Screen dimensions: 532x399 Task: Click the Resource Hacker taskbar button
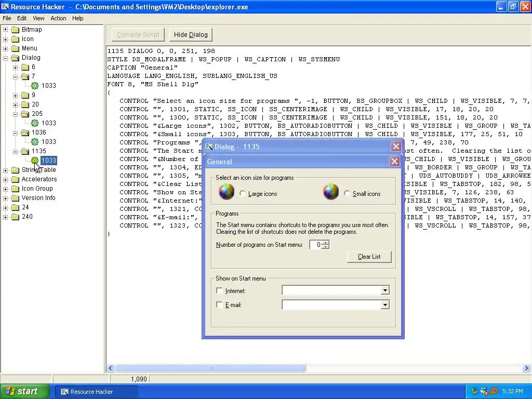click(x=96, y=392)
